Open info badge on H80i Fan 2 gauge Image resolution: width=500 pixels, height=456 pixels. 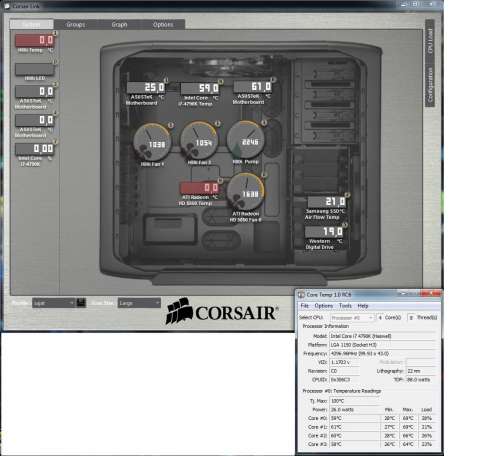pyautogui.click(x=217, y=124)
